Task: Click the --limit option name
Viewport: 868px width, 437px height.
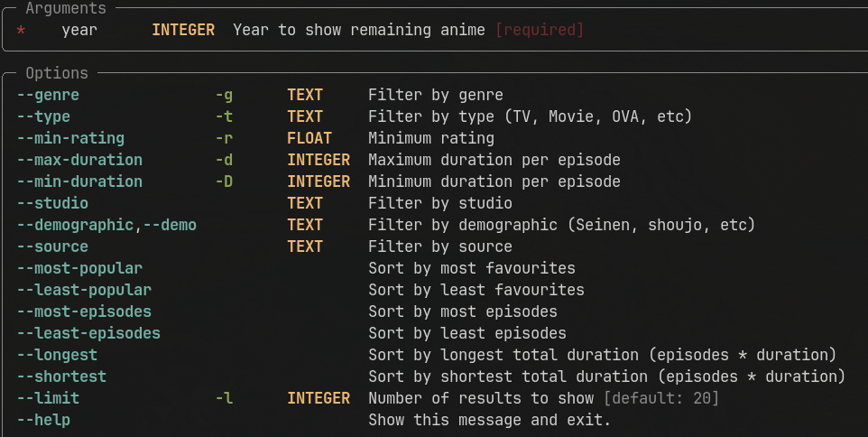Action: coord(48,397)
